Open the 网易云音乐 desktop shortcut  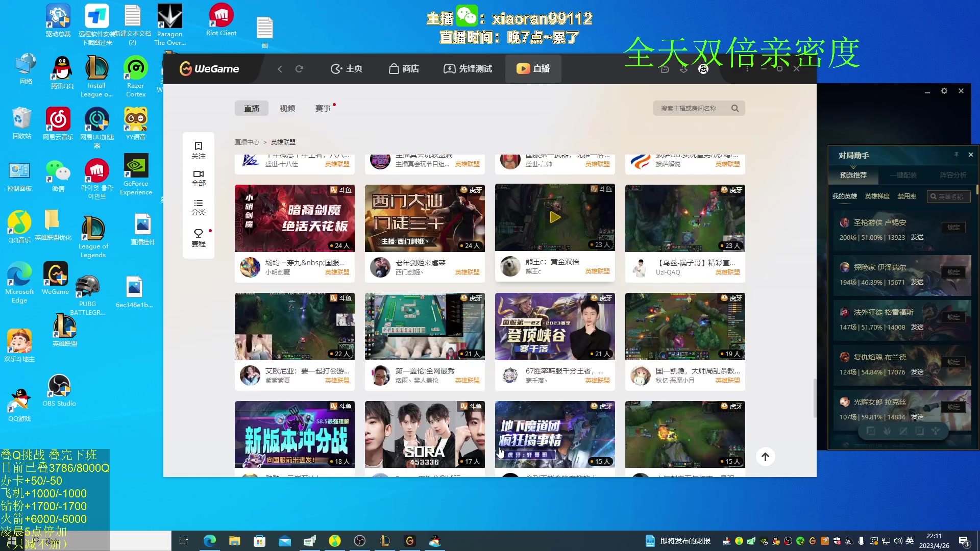click(58, 124)
